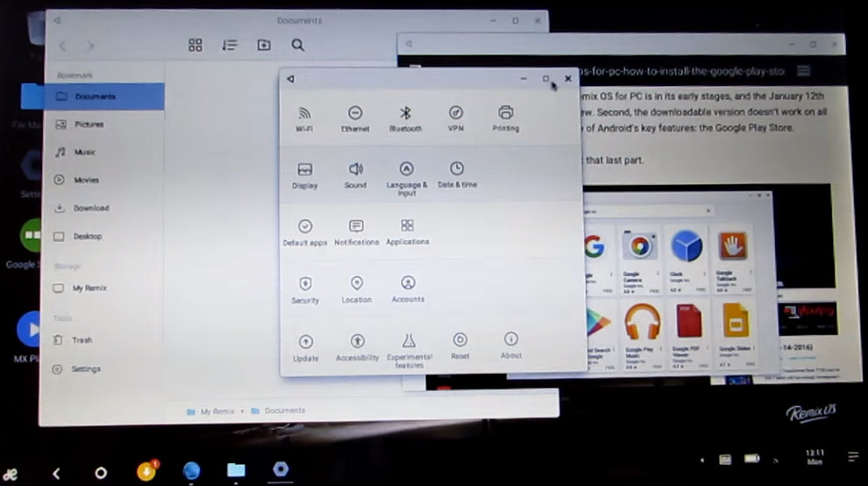The image size is (868, 486).
Task: Open Notifications settings
Action: click(x=357, y=232)
